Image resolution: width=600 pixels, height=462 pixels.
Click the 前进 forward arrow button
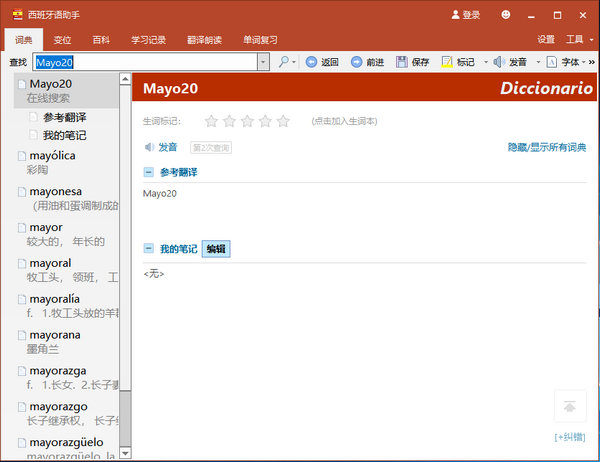[x=357, y=62]
